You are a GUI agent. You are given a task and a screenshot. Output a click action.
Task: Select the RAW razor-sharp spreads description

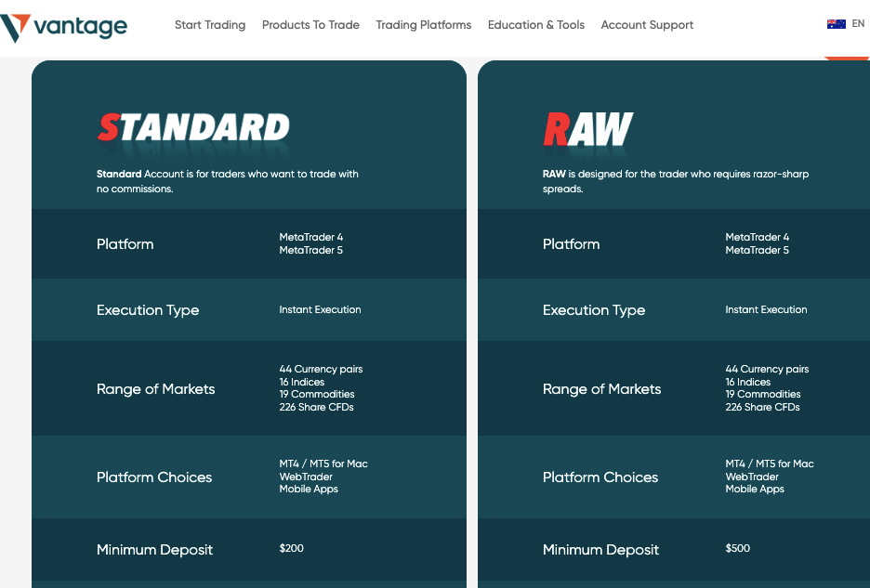[675, 181]
